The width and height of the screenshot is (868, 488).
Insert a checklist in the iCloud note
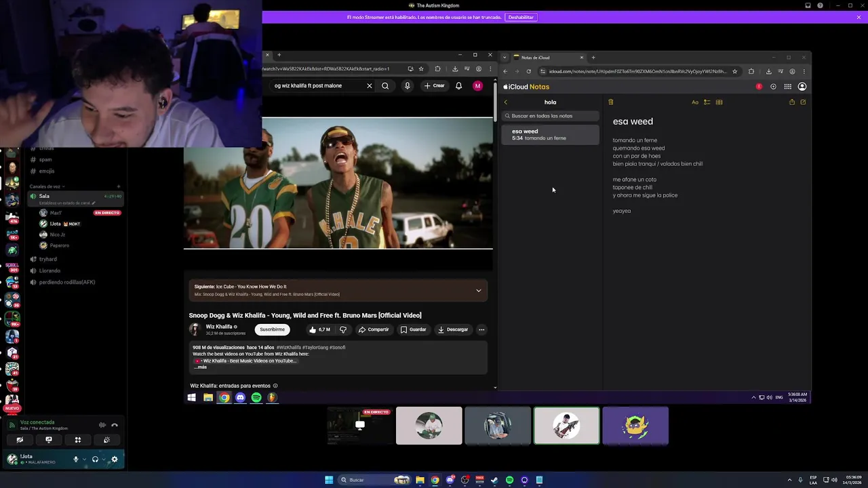pyautogui.click(x=707, y=102)
